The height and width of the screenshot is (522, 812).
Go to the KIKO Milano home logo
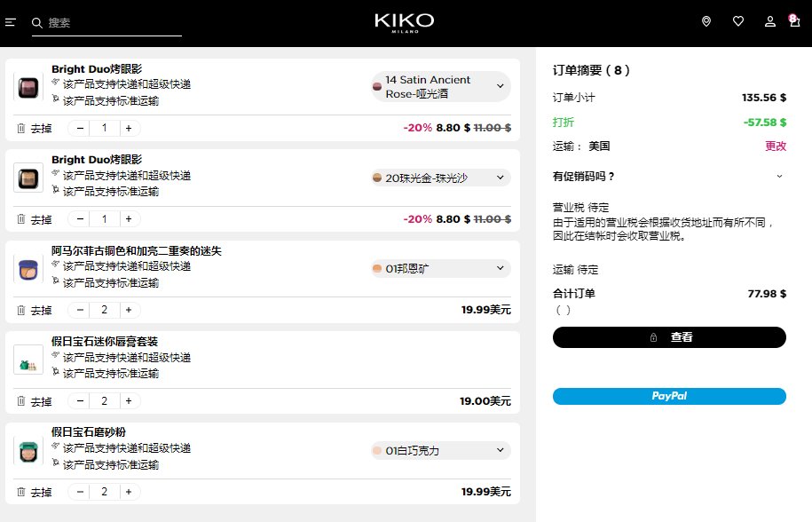[x=405, y=23]
